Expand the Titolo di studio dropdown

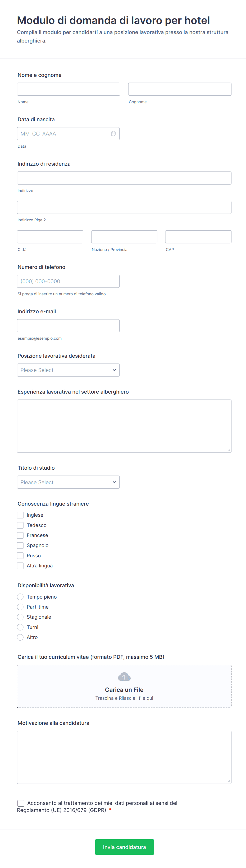[68, 482]
